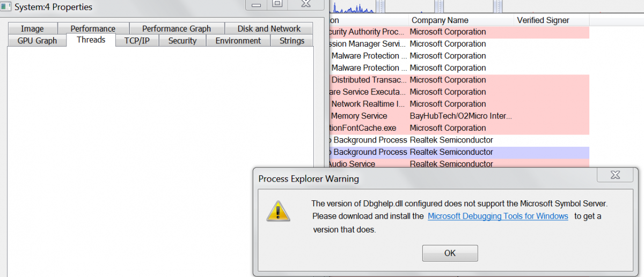This screenshot has width=644, height=277.
Task: Switch to the Performance Graph tab
Action: coord(177,29)
